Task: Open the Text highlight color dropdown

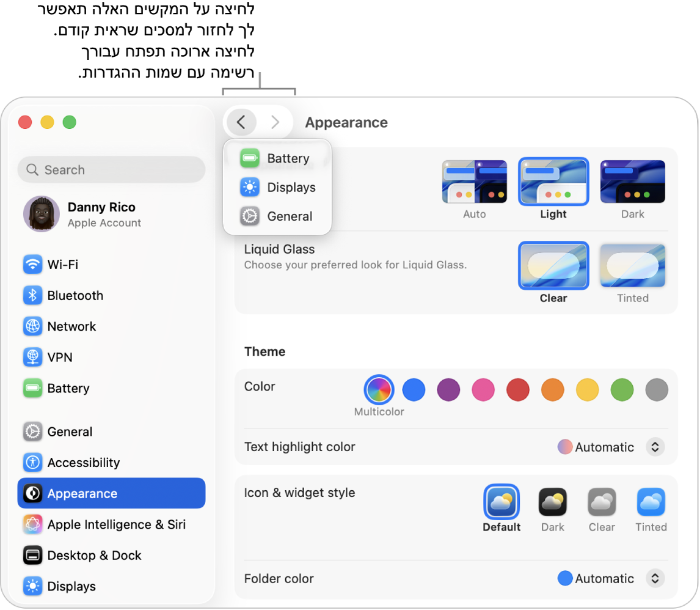Action: tap(655, 447)
